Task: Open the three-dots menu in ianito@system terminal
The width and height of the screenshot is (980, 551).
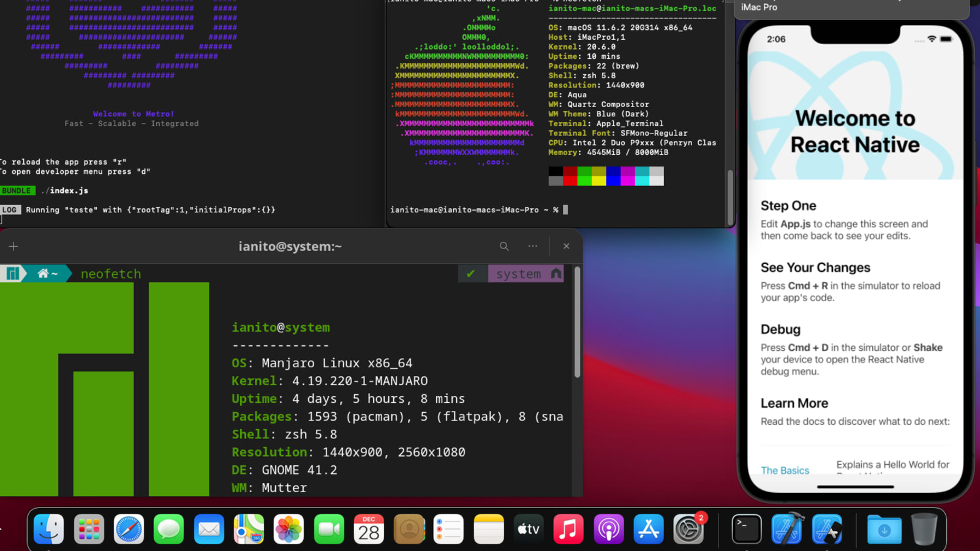Action: pyautogui.click(x=533, y=246)
